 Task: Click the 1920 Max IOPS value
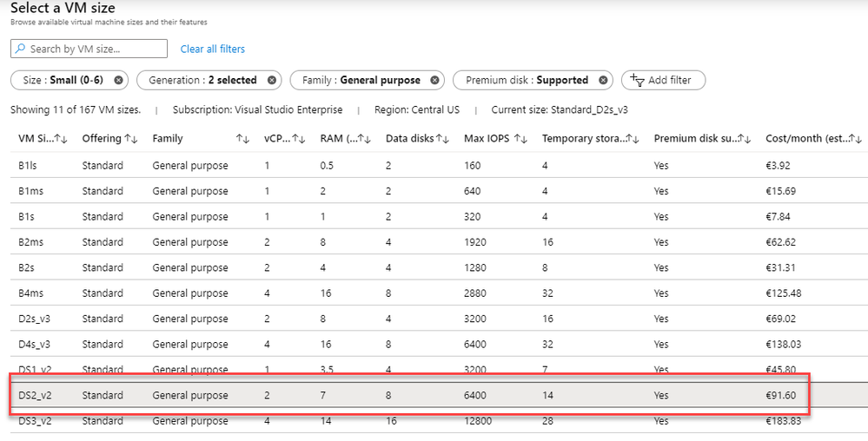(x=475, y=242)
